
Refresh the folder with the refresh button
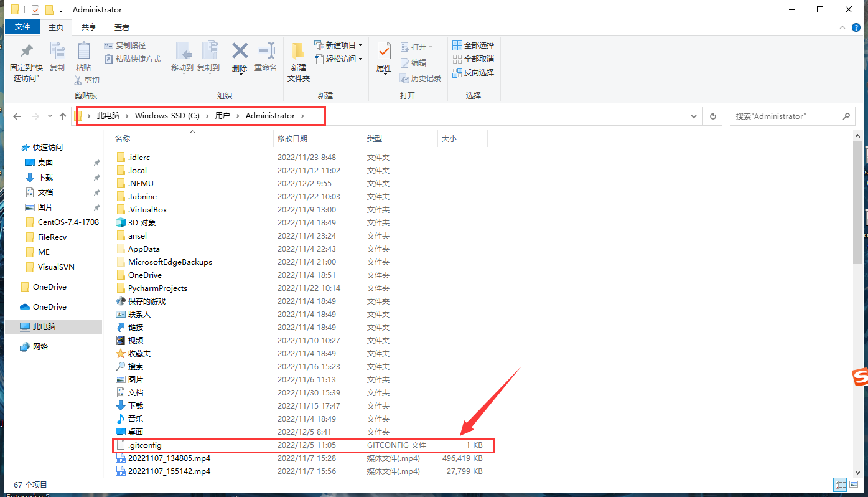pyautogui.click(x=712, y=116)
